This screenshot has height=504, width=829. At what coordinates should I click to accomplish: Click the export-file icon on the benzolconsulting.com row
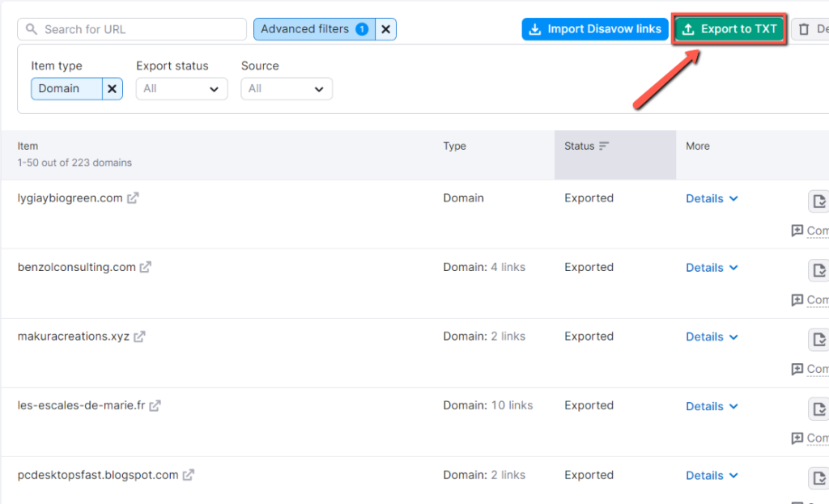[x=818, y=270]
